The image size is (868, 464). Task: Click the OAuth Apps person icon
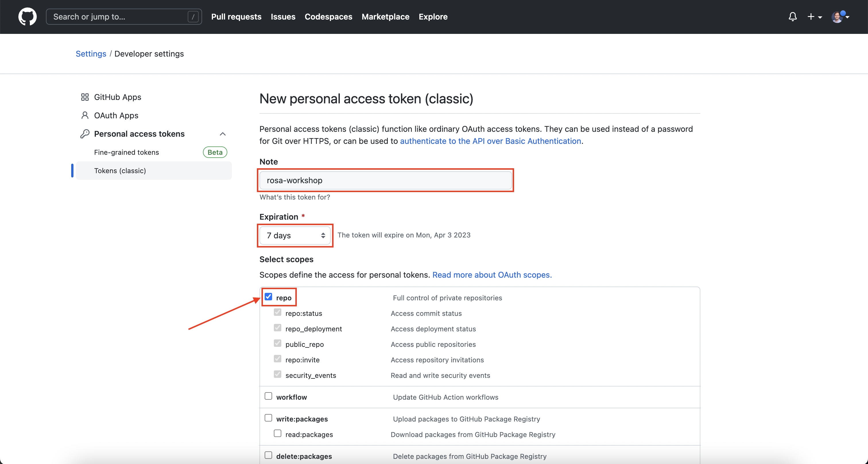pyautogui.click(x=85, y=115)
